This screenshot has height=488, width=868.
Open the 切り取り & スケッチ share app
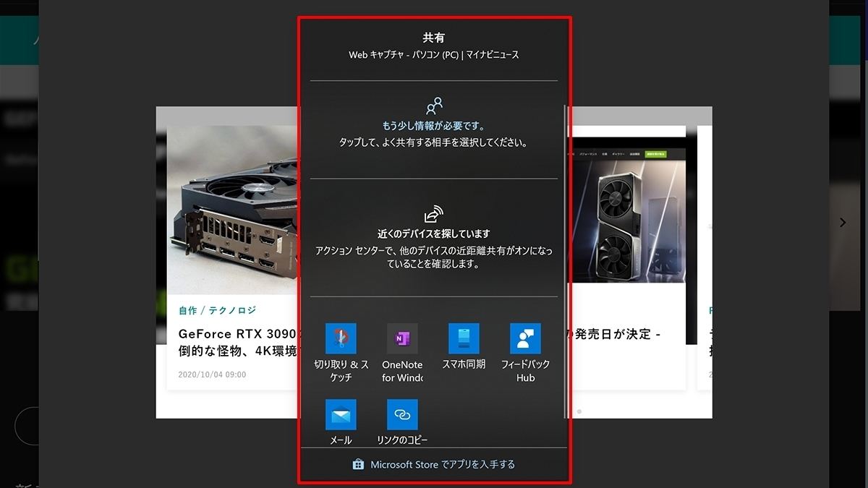(341, 353)
